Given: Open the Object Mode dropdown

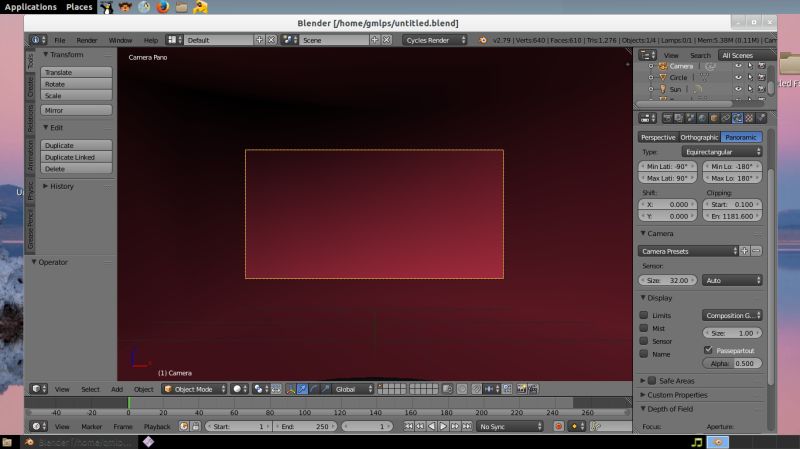Looking at the screenshot, I should 194,389.
